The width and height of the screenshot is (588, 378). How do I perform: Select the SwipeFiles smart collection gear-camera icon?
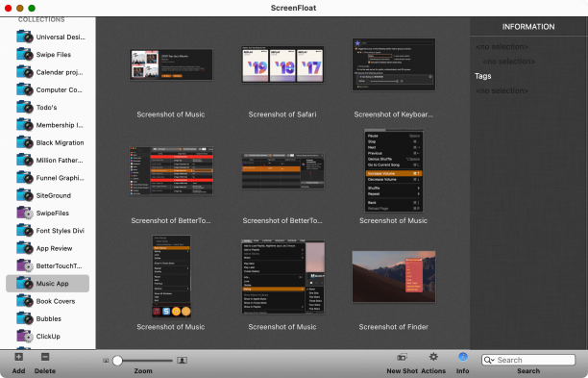point(25,213)
